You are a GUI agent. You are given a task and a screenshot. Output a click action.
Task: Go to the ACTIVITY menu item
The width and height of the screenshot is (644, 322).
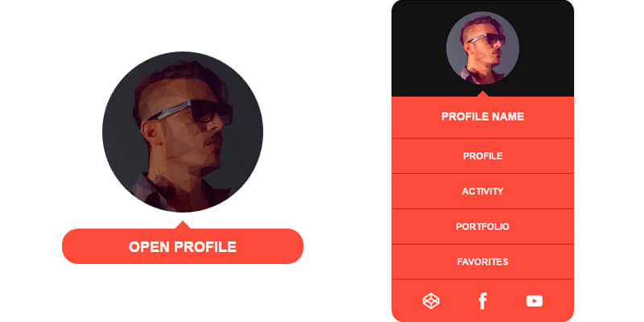tap(482, 192)
